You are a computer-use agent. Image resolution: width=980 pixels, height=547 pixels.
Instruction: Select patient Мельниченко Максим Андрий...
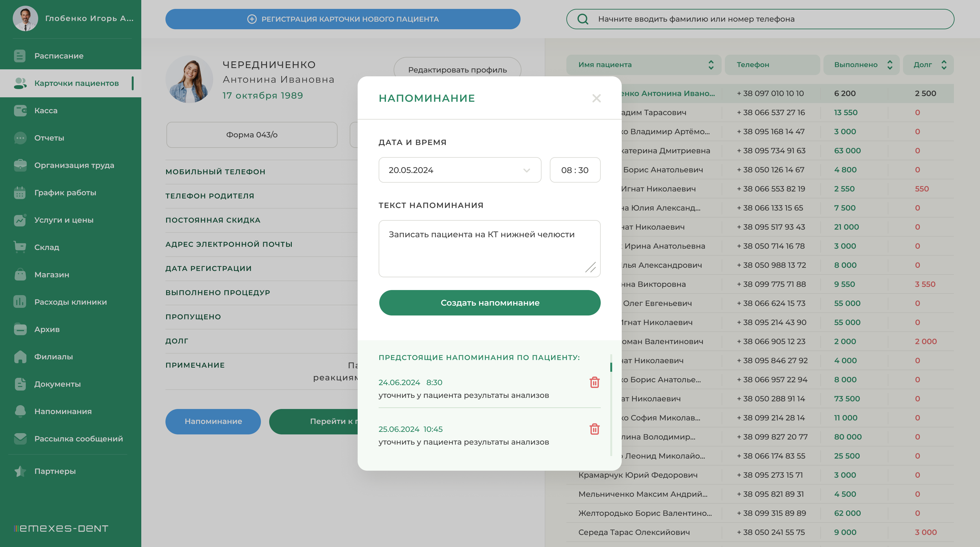coord(642,494)
